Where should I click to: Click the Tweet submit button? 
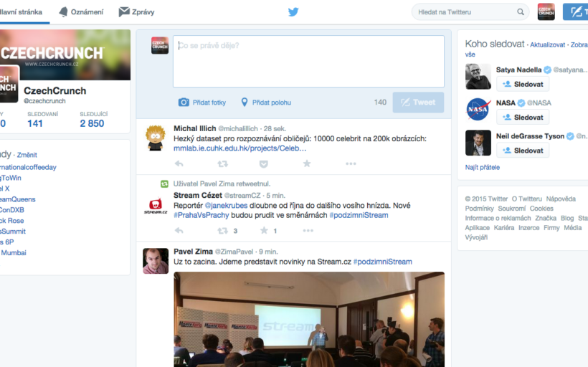pos(418,103)
